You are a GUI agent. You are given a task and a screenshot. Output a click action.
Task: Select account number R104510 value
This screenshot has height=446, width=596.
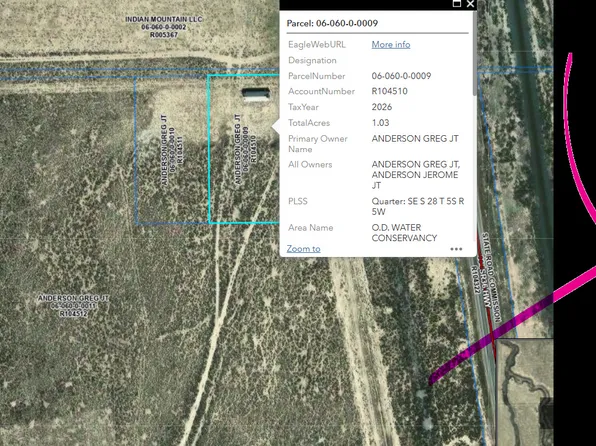point(390,91)
